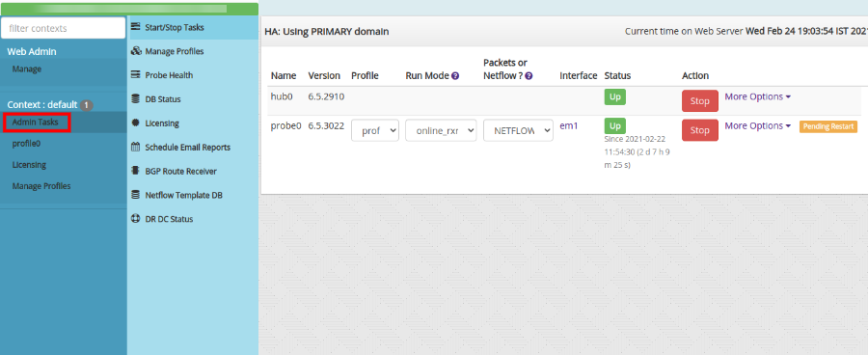Image resolution: width=868 pixels, height=355 pixels.
Task: Click the Packets or Netflow help icon
Action: coord(529,76)
